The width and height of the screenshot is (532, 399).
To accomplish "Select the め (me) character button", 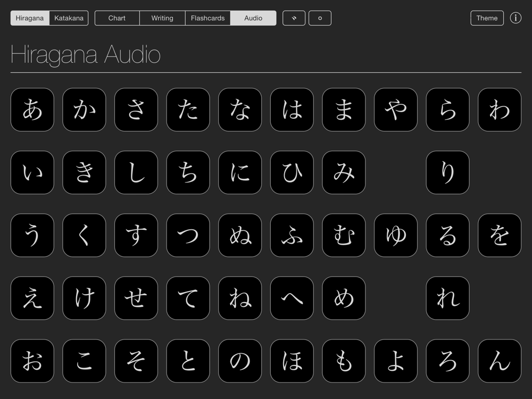I will [x=344, y=298].
